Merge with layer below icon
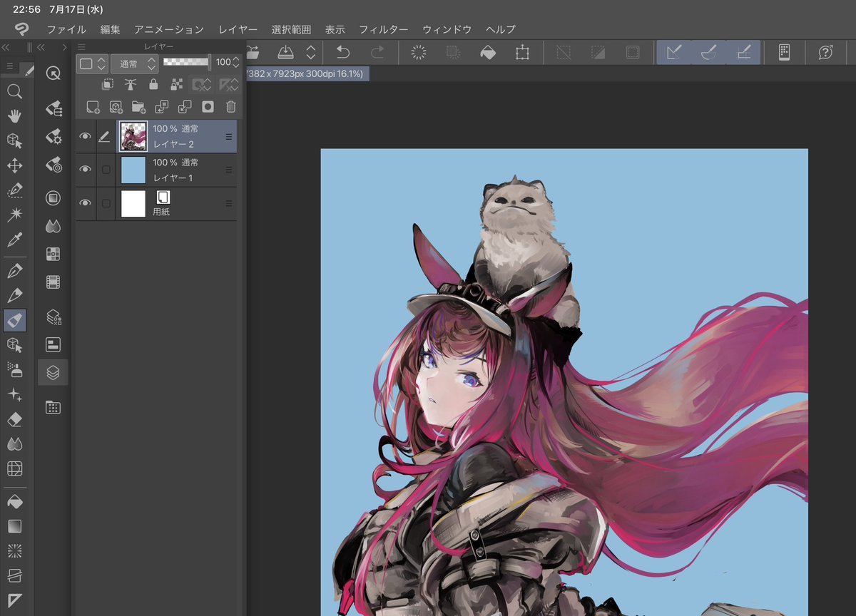This screenshot has width=856, height=616. click(185, 107)
